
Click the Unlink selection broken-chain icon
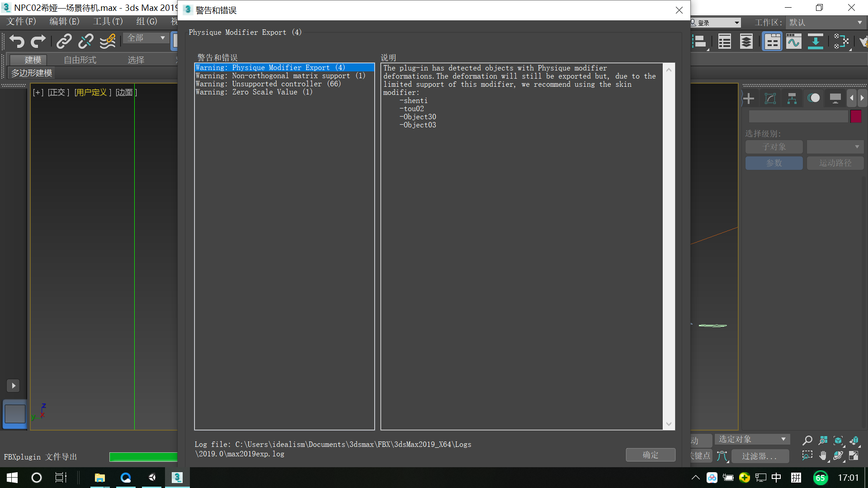coord(85,42)
